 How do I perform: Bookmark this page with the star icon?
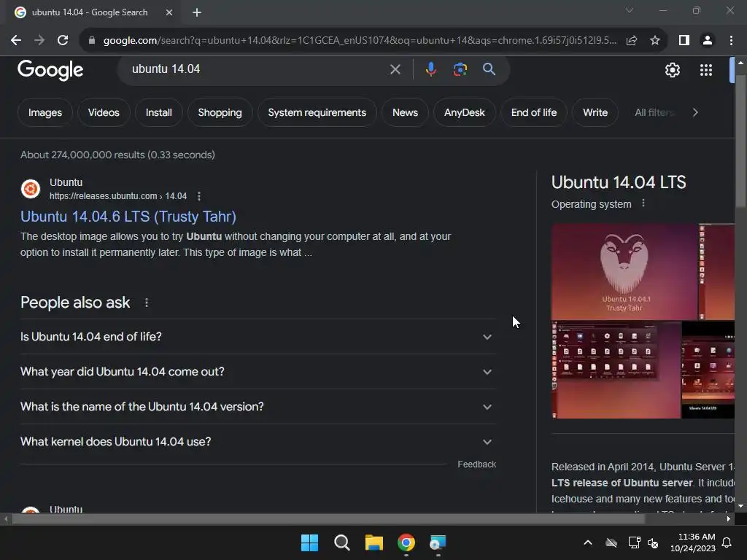pos(655,41)
